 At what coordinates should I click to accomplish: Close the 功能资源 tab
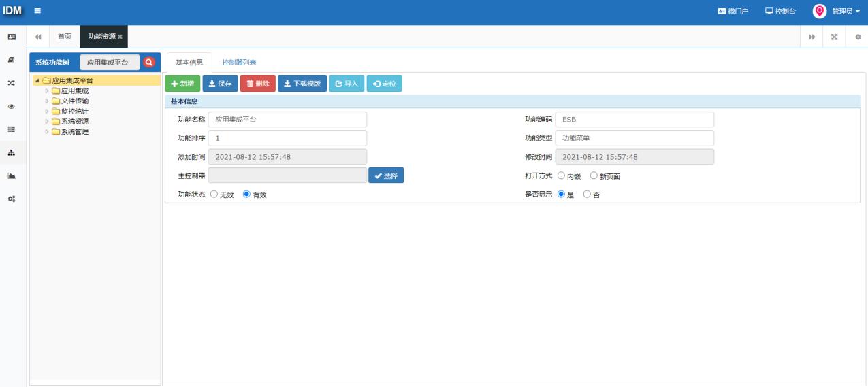pos(120,37)
